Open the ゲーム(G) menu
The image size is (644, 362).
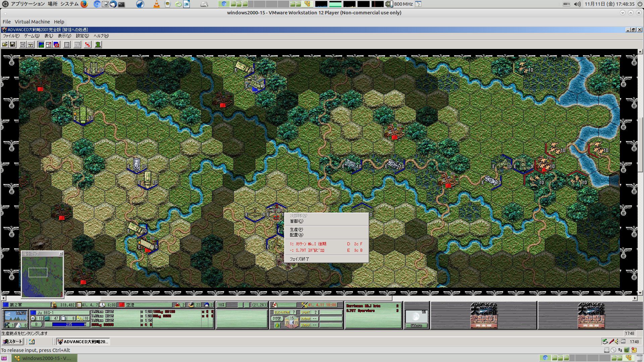tap(32, 36)
